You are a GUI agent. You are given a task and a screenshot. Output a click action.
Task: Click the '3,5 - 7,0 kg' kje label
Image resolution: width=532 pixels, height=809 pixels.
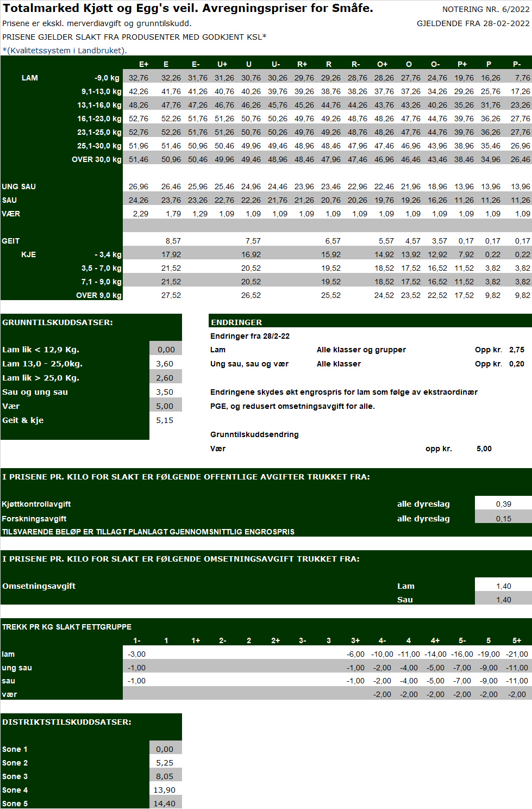(102, 268)
